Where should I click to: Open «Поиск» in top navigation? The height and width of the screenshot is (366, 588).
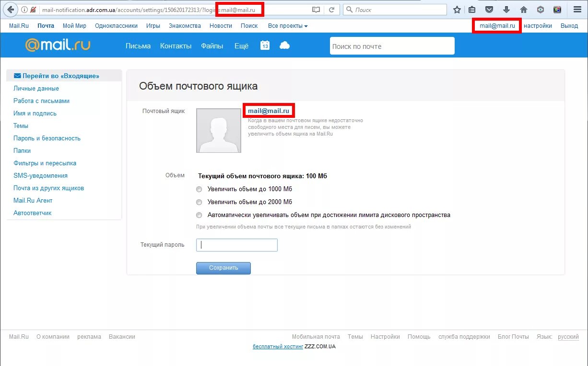249,26
